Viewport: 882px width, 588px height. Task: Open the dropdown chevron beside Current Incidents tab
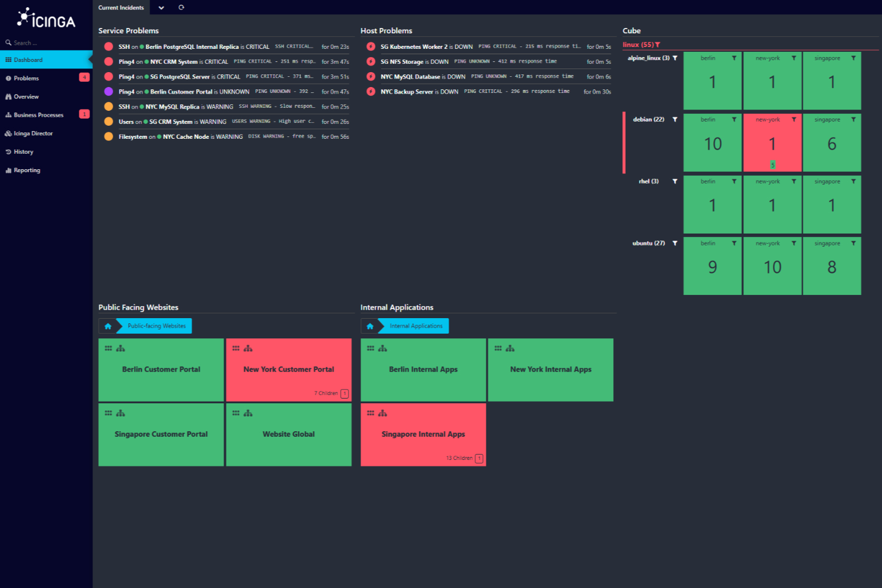click(161, 7)
